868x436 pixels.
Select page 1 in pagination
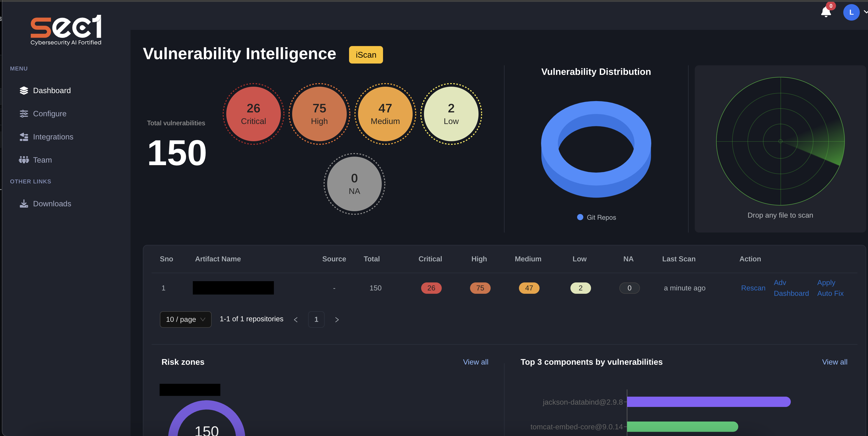coord(316,319)
